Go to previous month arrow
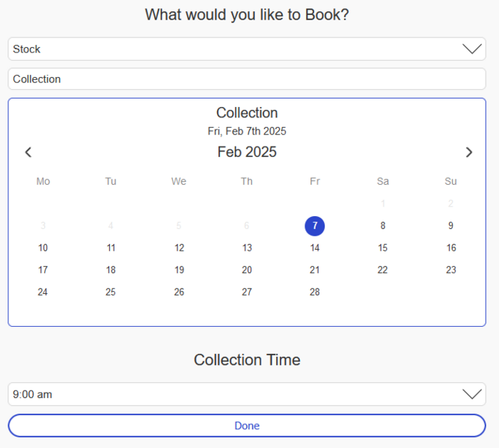This screenshot has height=448, width=499. click(28, 153)
